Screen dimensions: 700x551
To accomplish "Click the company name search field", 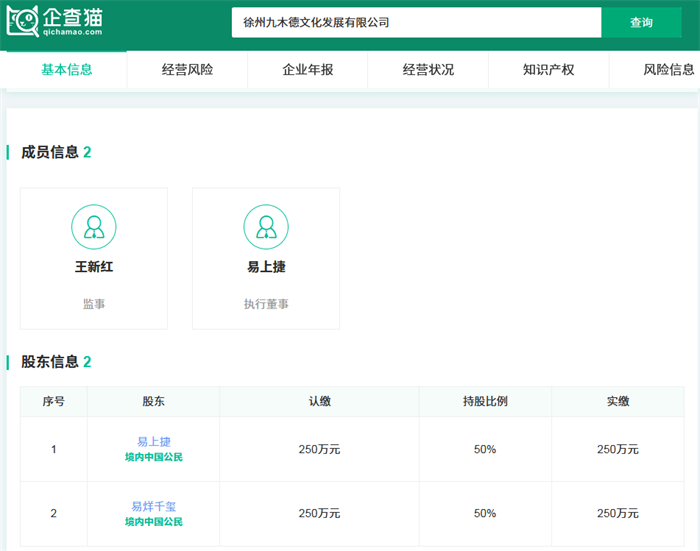I will click(415, 22).
